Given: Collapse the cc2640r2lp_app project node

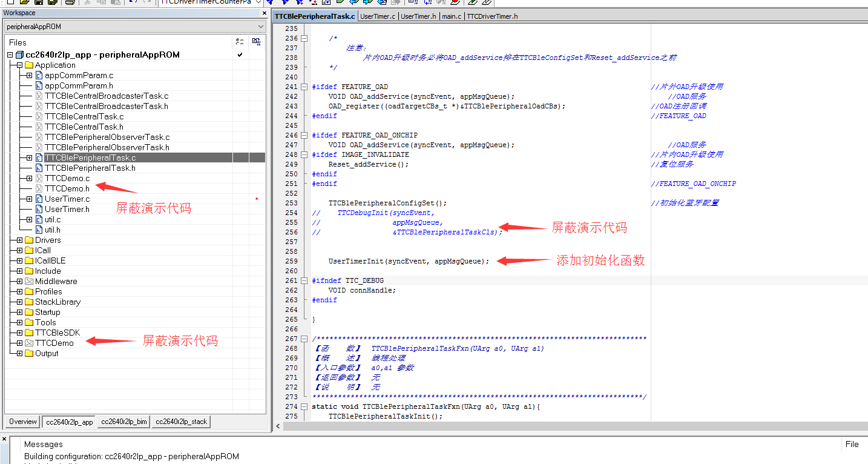Looking at the screenshot, I should pyautogui.click(x=10, y=55).
